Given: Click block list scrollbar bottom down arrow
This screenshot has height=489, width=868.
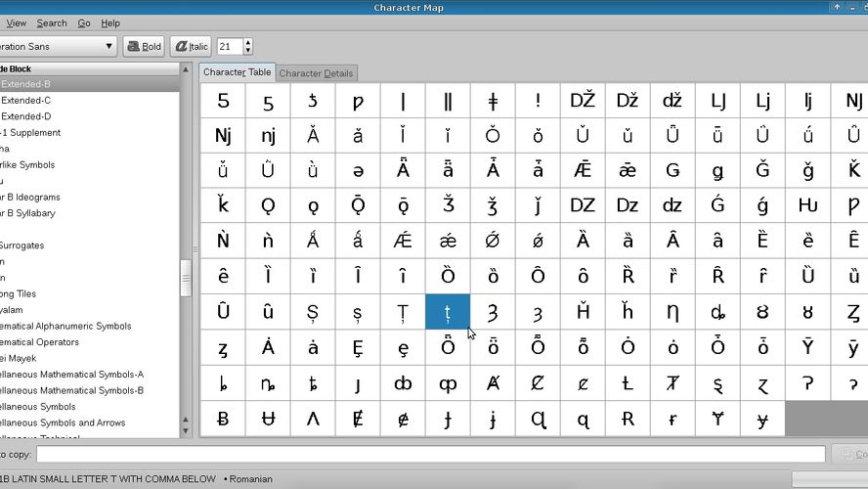Looking at the screenshot, I should coord(186,430).
